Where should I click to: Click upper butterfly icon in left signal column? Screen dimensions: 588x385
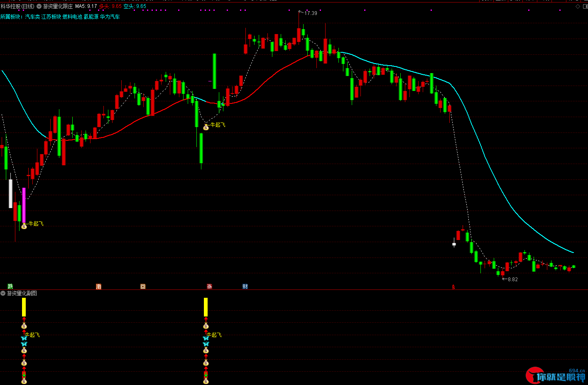24,338
